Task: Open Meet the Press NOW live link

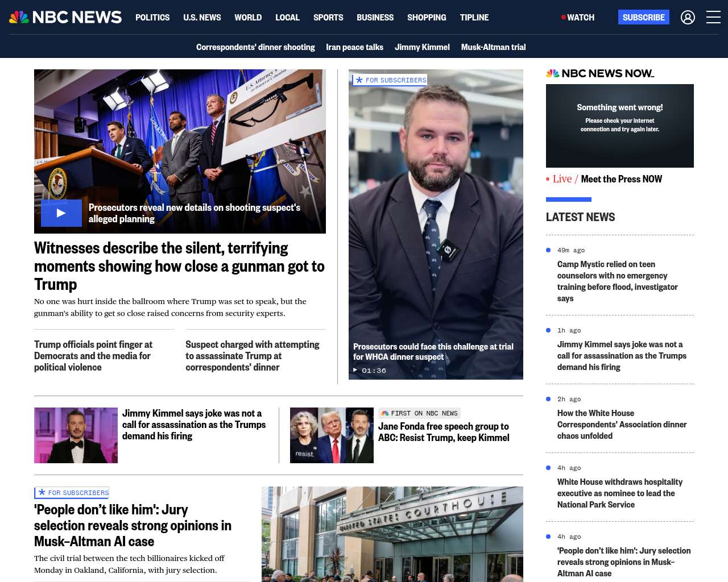Action: 622,179
